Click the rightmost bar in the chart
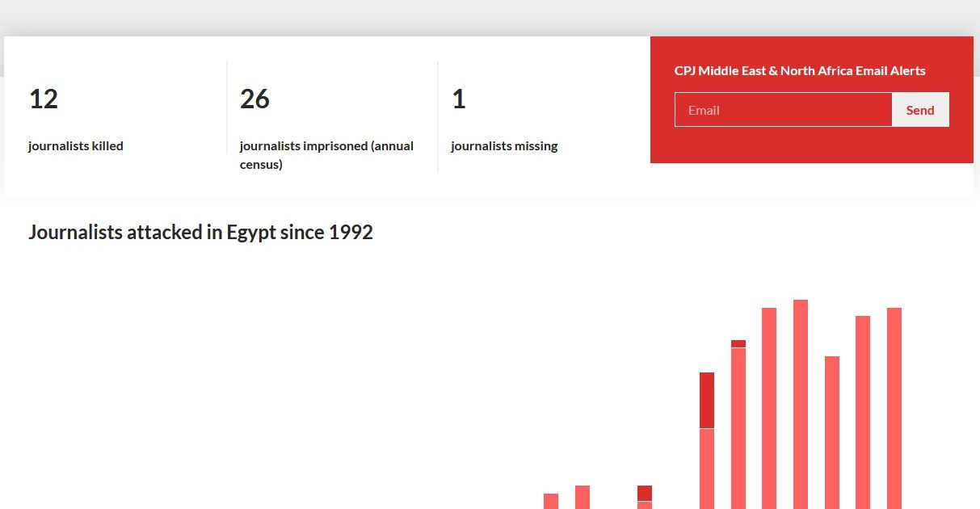Screen dimensions: 980x509 [x=894, y=408]
